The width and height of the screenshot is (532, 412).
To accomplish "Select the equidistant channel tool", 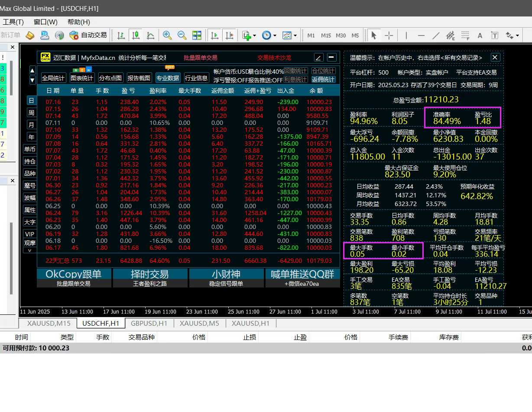I will tap(451, 35).
